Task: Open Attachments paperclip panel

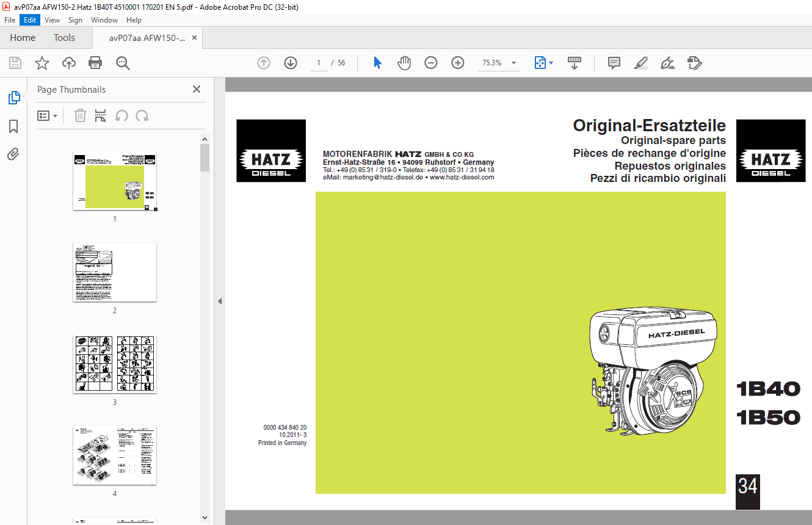Action: (x=13, y=154)
